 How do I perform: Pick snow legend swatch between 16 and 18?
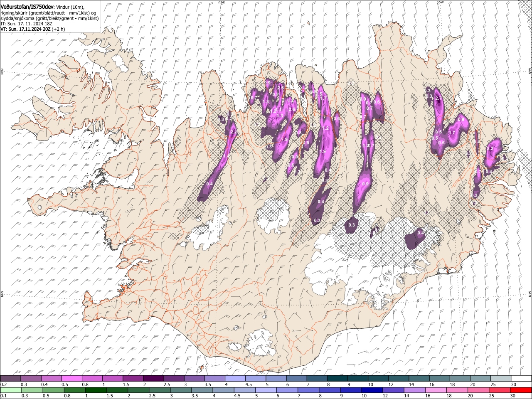click(x=439, y=378)
